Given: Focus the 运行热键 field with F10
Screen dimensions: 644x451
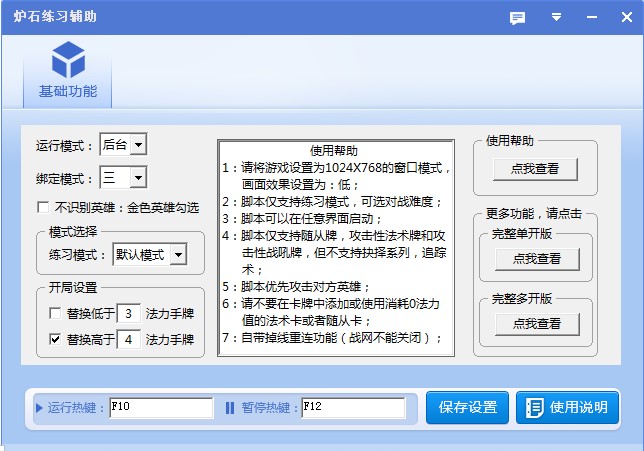Looking at the screenshot, I should 161,407.
